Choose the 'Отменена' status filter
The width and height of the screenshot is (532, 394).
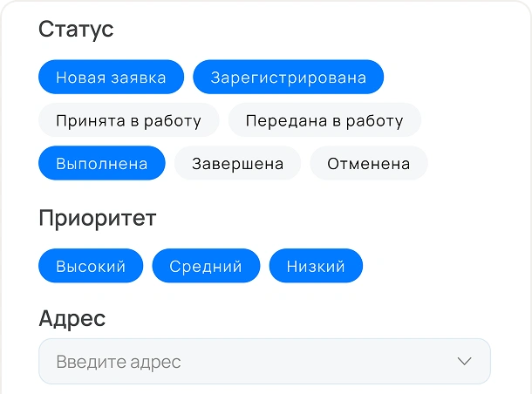(x=368, y=163)
